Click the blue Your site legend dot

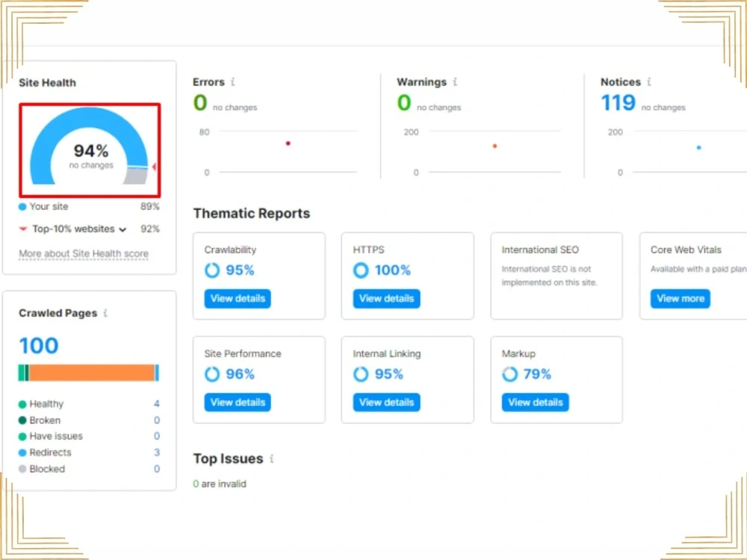pos(22,207)
